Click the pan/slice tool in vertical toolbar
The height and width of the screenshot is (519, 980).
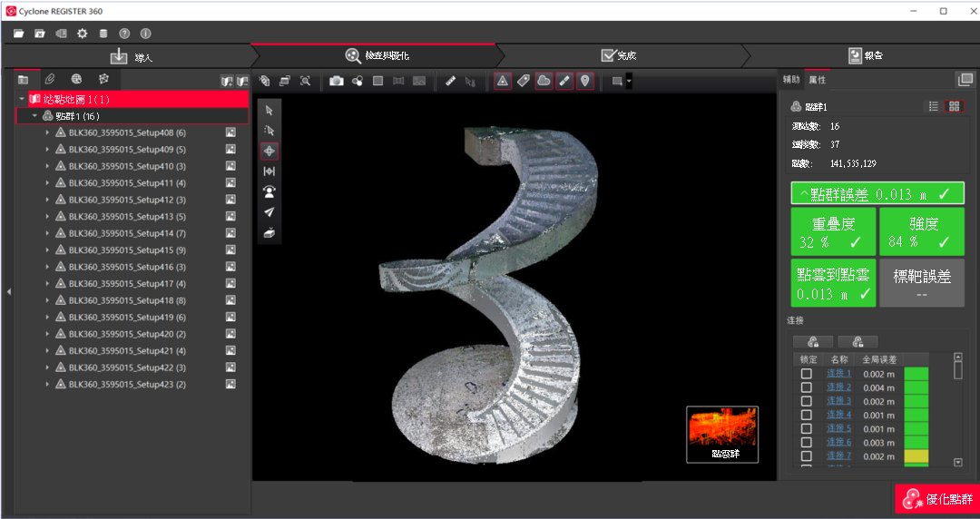269,171
